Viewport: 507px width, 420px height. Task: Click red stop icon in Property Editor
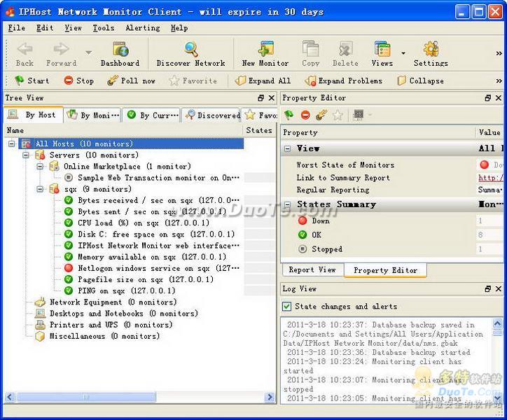305,115
